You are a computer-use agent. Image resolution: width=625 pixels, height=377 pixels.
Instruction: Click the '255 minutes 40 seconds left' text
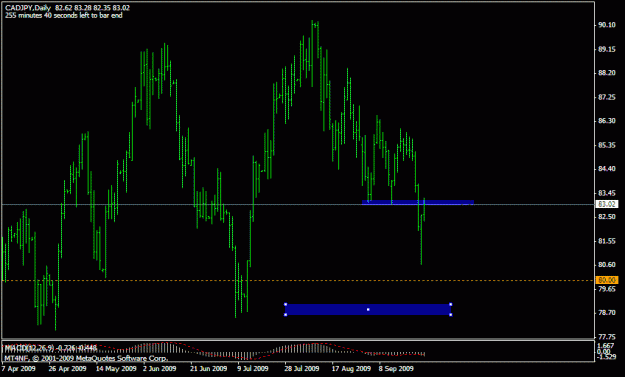pyautogui.click(x=64, y=16)
